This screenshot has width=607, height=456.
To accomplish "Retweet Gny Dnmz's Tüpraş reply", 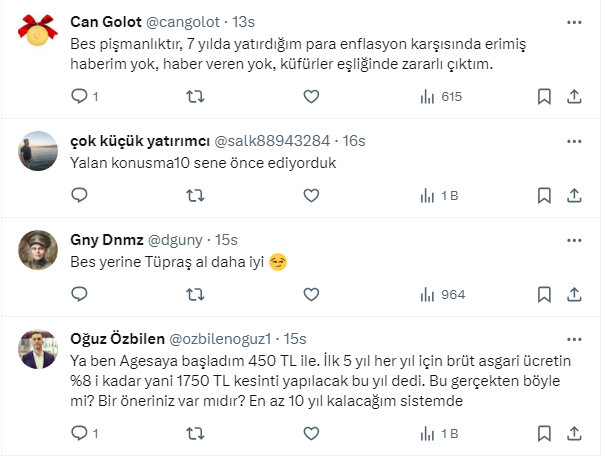I will coord(196,294).
